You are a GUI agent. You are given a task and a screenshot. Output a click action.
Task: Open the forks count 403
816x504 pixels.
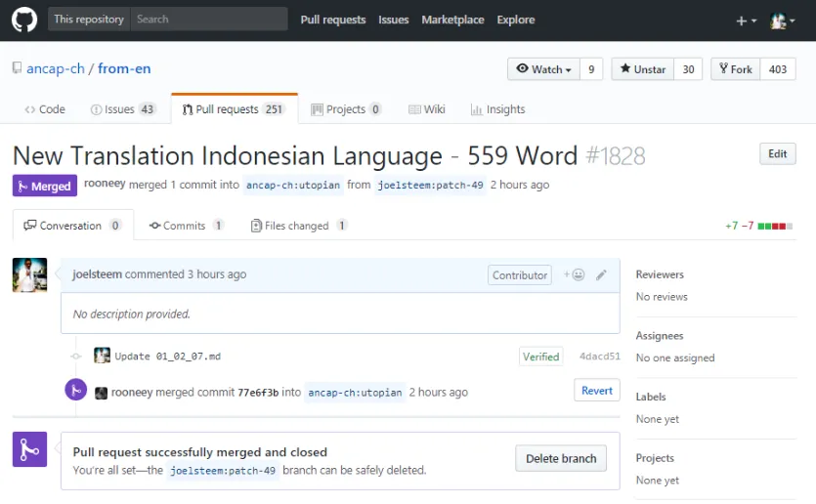point(778,69)
